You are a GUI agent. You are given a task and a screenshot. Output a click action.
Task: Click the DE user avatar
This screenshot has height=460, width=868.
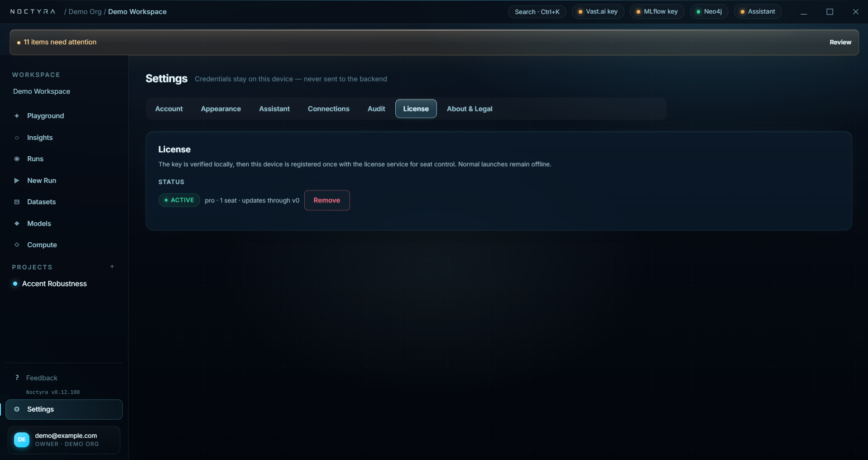click(x=22, y=440)
